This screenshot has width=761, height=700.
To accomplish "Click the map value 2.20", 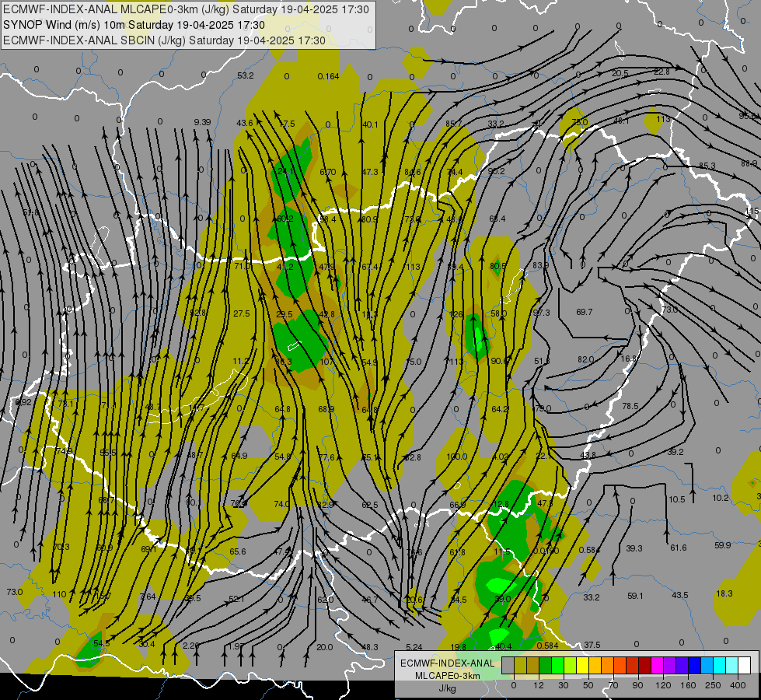I will [191, 646].
